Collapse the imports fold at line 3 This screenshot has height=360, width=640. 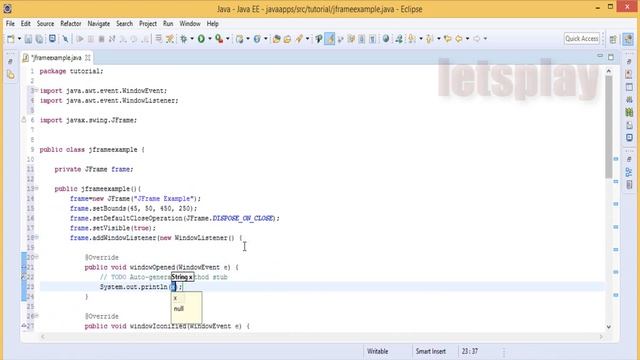tap(36, 90)
